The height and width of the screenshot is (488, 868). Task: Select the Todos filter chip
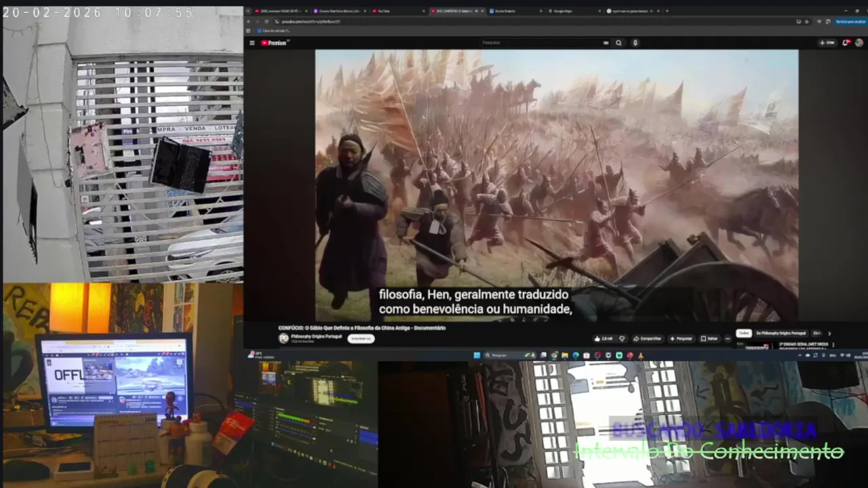(744, 333)
